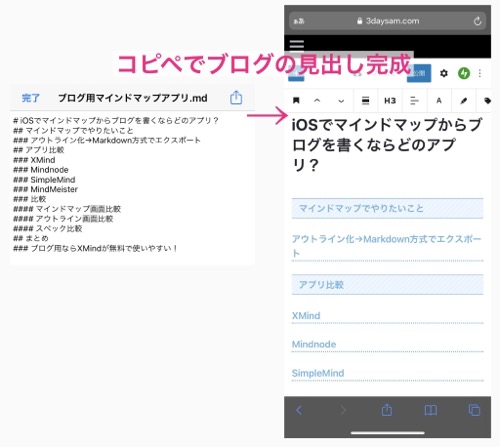Click the markdown line '#### マインドマップ画面比較'
500x447 pixels.
67,209
